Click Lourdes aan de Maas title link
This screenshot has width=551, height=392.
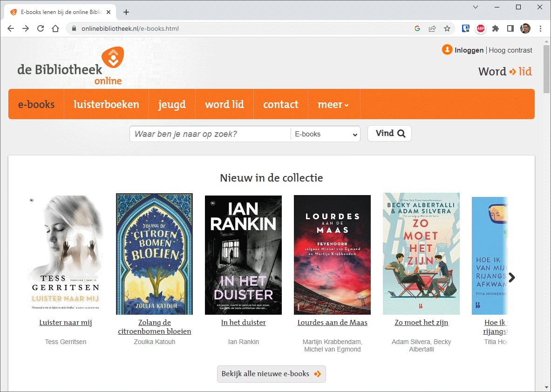333,323
